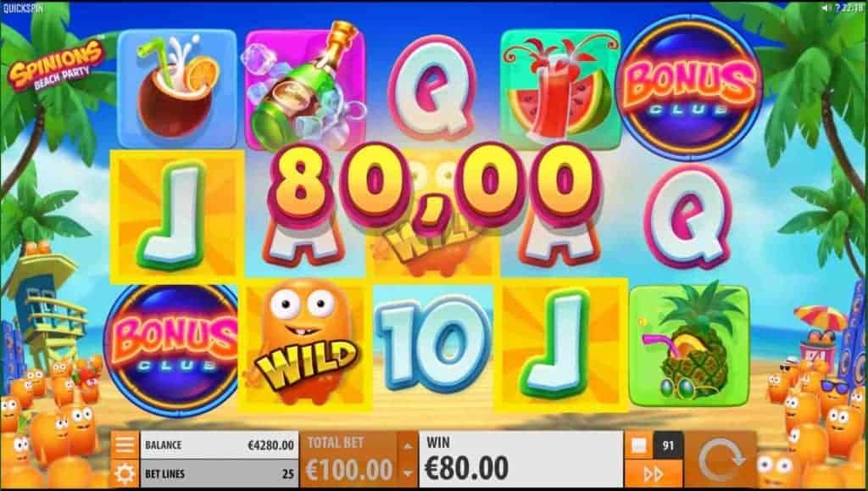Open the settings gear
The image size is (868, 491).
click(x=125, y=474)
